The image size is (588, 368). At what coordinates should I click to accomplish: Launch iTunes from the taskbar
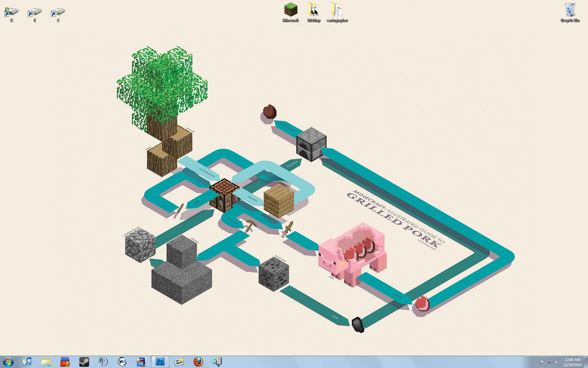pyautogui.click(x=27, y=362)
